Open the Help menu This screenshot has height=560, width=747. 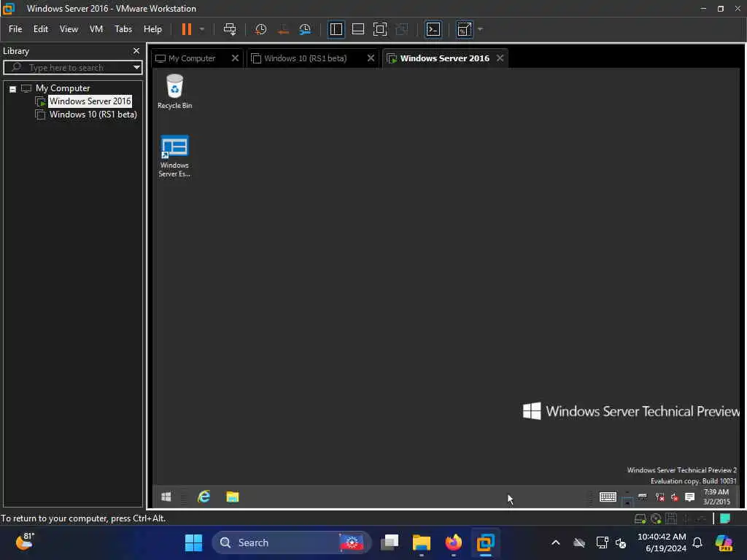click(x=152, y=29)
